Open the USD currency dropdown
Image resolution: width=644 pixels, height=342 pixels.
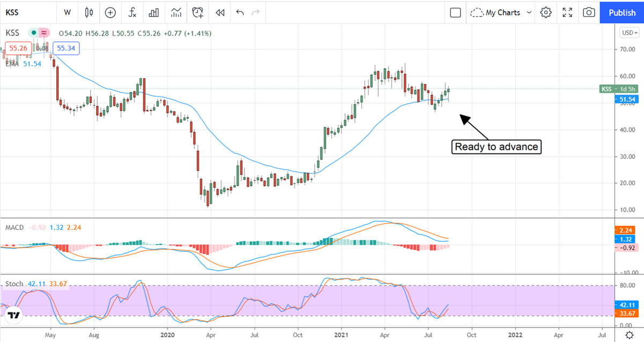(x=628, y=33)
